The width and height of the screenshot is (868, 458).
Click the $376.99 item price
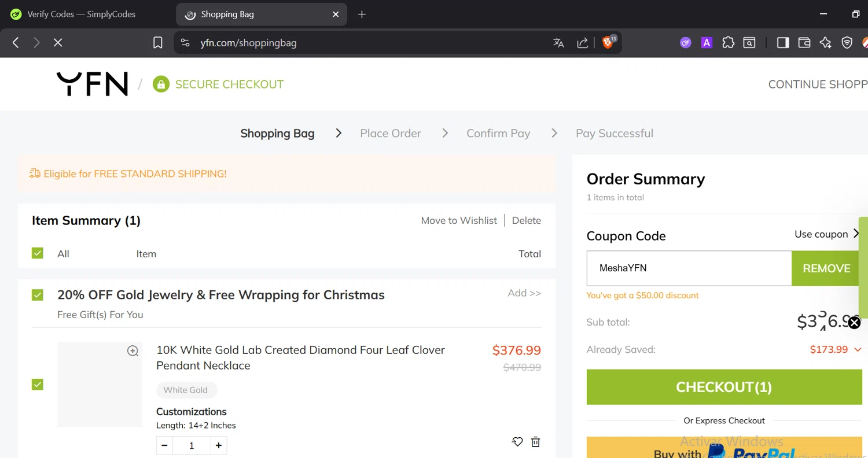coord(516,350)
